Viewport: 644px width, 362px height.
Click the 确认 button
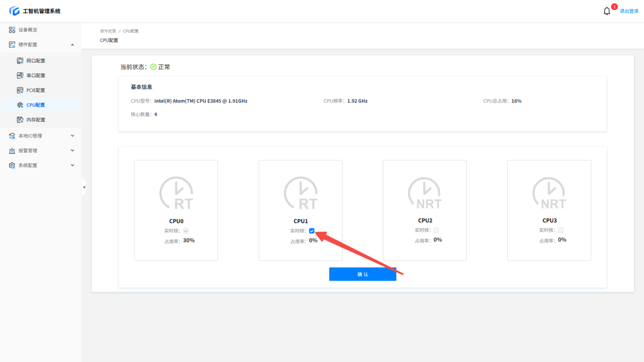(x=363, y=274)
